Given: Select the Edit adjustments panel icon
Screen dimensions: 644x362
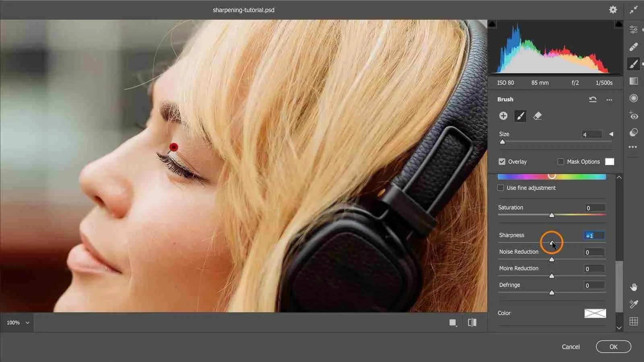Looking at the screenshot, I should tap(633, 29).
